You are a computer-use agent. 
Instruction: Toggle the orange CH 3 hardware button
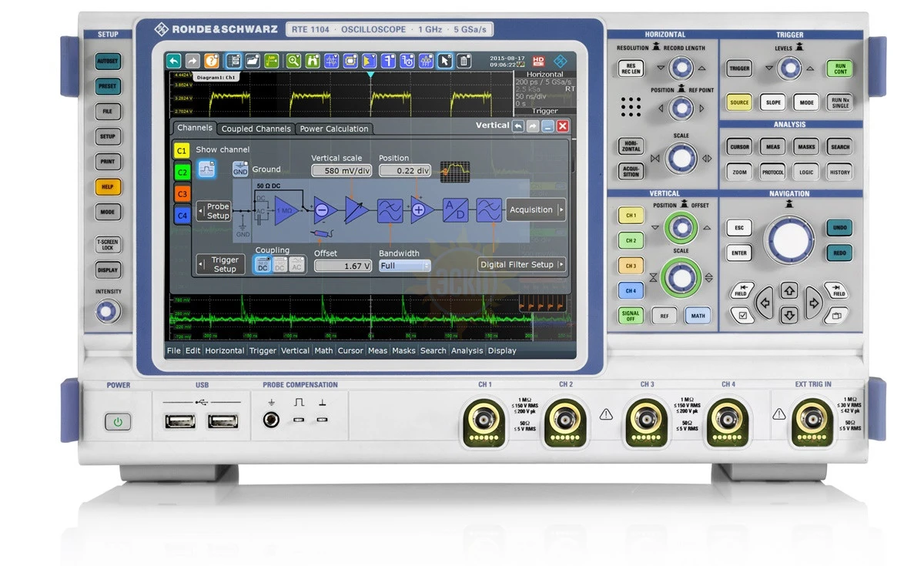pyautogui.click(x=631, y=266)
